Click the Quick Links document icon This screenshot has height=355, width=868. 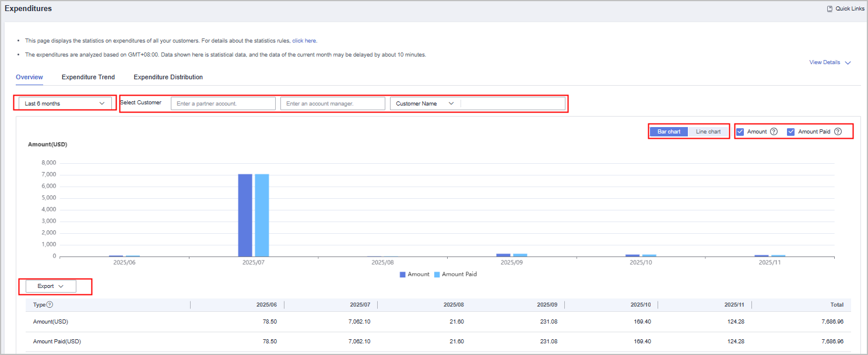[830, 9]
